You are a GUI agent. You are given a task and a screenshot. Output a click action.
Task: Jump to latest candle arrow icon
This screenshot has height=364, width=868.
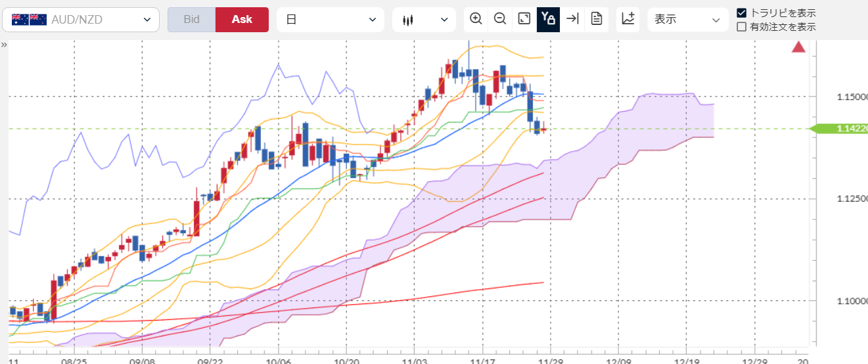pos(572,19)
